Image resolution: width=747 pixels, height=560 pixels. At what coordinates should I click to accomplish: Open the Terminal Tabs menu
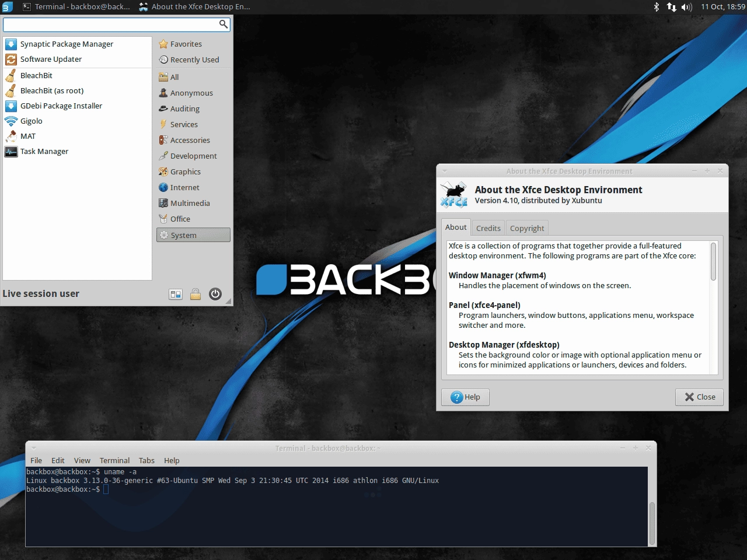pos(146,460)
